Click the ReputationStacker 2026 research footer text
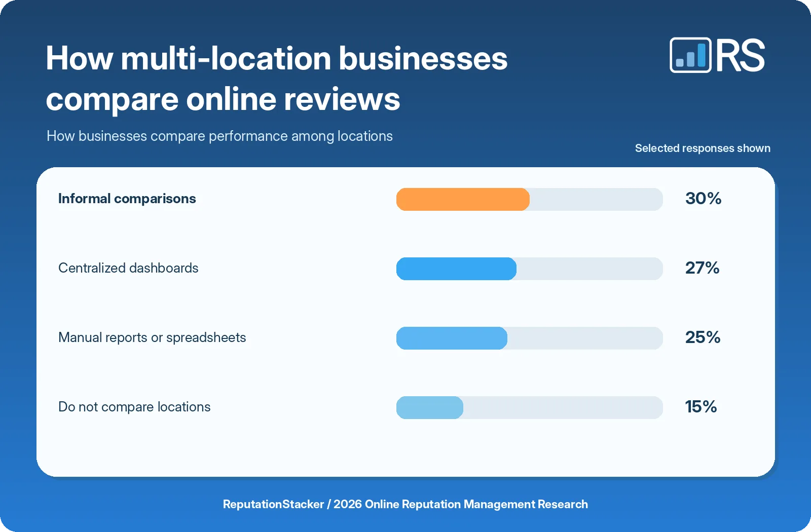 tap(405, 504)
